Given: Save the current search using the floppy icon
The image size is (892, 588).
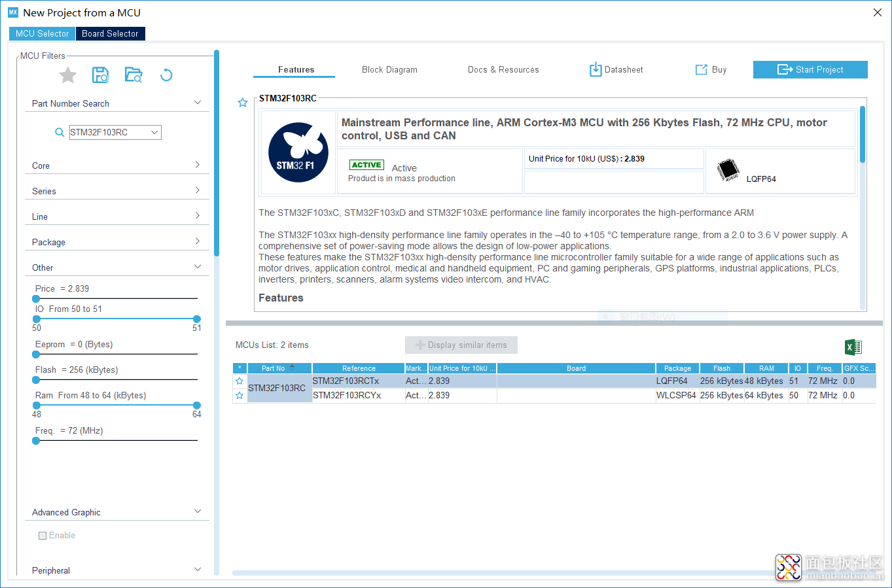Looking at the screenshot, I should pos(100,75).
